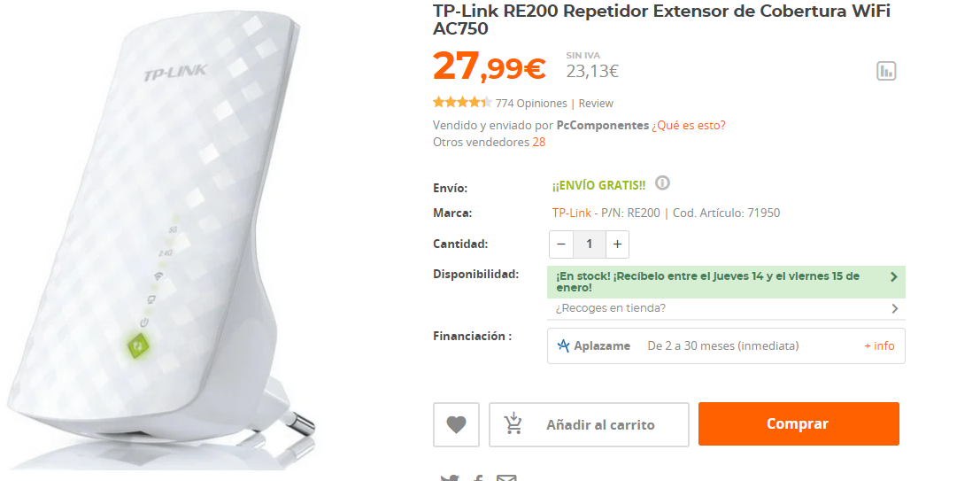Share product via email envelope icon
Screen dimensions: 980x481
tap(506, 477)
